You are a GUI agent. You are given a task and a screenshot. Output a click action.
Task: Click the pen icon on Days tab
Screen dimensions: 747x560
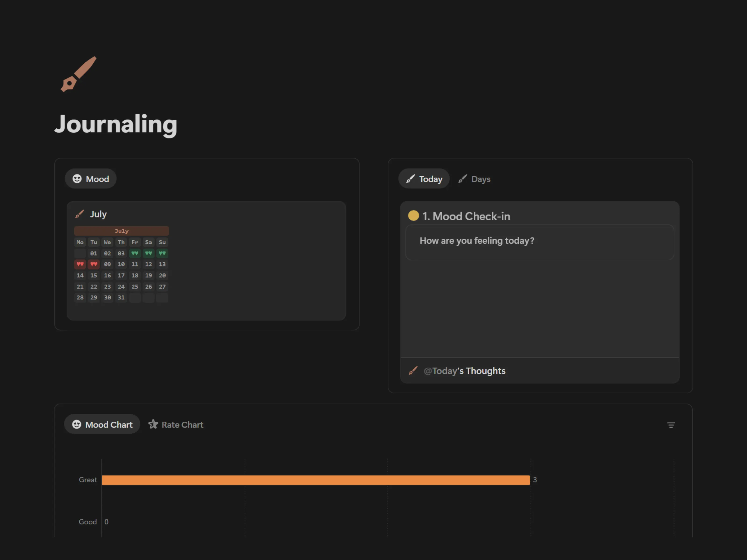pyautogui.click(x=462, y=179)
